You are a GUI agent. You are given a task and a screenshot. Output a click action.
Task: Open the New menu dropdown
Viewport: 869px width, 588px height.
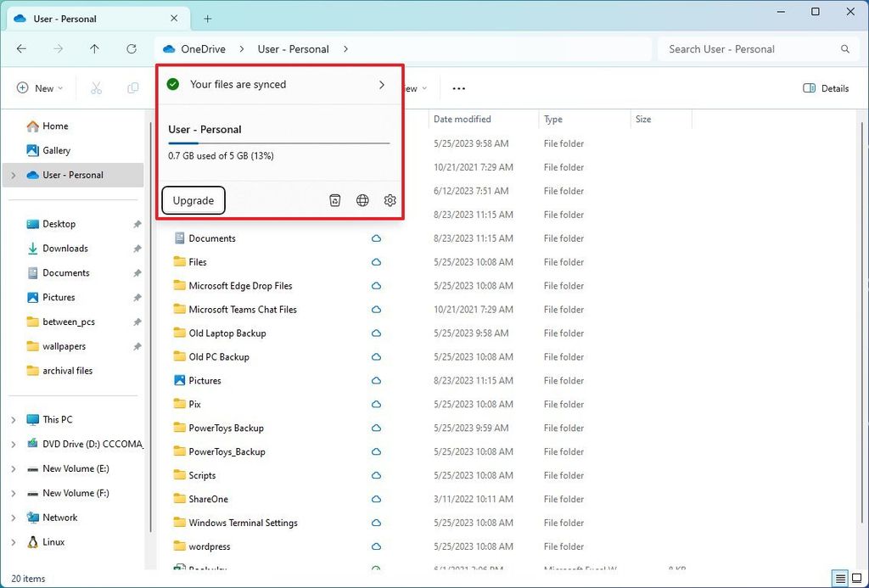(39, 88)
